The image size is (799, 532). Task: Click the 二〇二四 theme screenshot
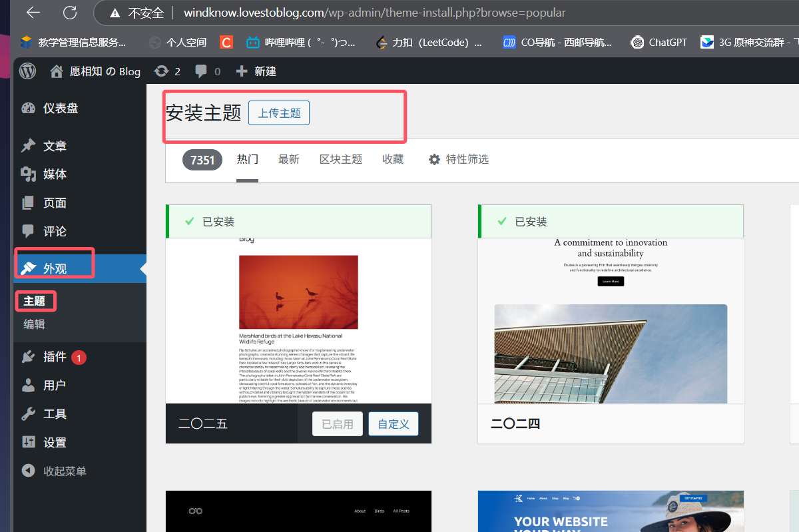pyautogui.click(x=611, y=320)
